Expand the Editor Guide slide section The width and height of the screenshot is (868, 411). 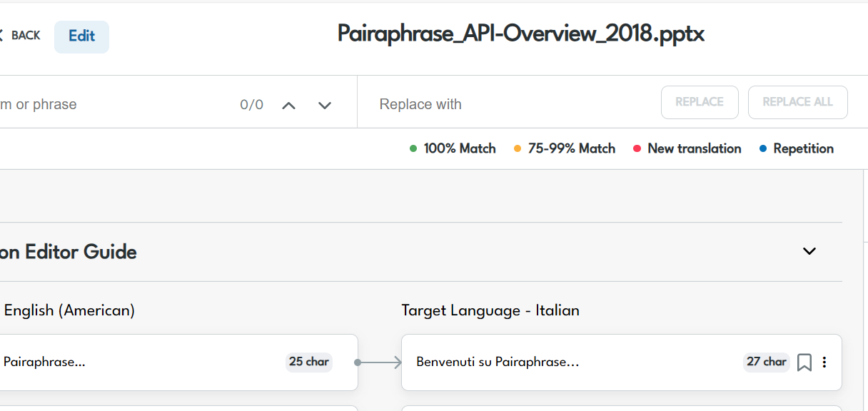click(809, 251)
